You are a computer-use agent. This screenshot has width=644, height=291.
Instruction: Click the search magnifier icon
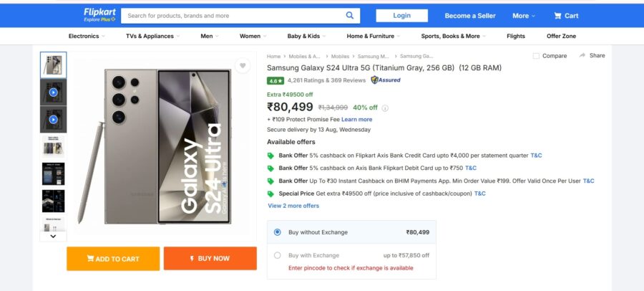click(349, 15)
